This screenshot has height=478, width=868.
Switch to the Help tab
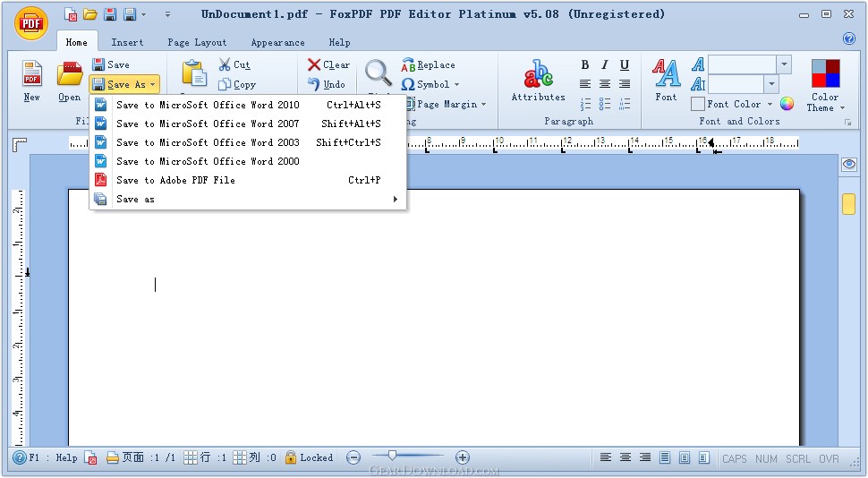(x=339, y=42)
